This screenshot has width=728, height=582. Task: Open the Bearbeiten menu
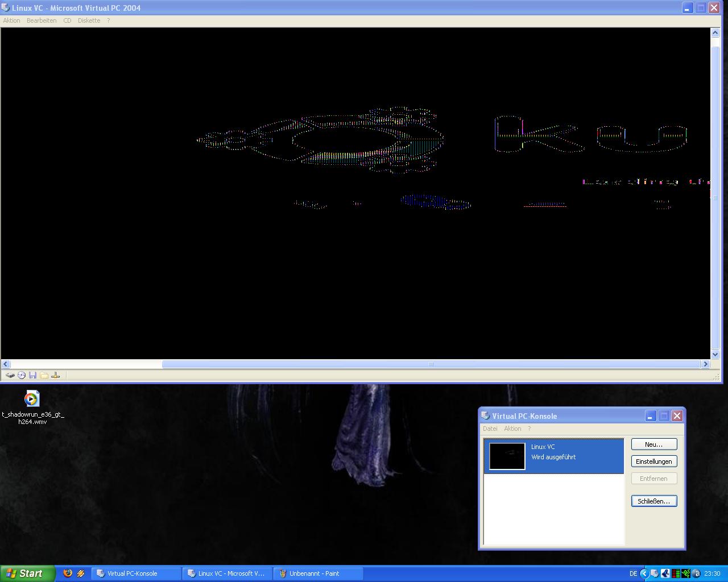42,20
